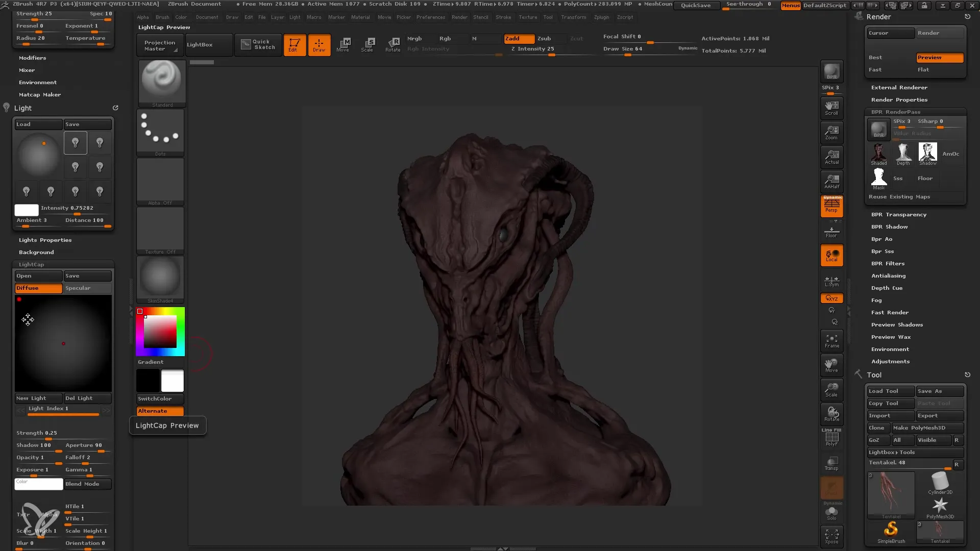Click the right-shelf Scale view icon
The width and height of the screenshot is (980, 551).
click(831, 390)
